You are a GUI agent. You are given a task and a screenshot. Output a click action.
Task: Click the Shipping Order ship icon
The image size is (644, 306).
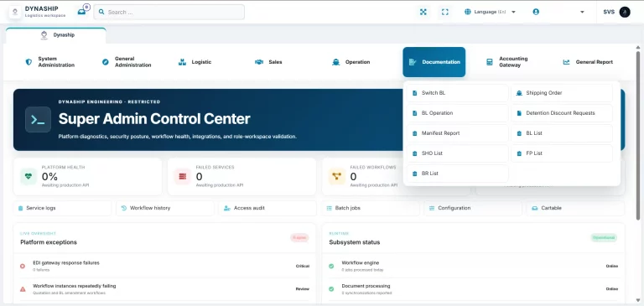tap(519, 93)
